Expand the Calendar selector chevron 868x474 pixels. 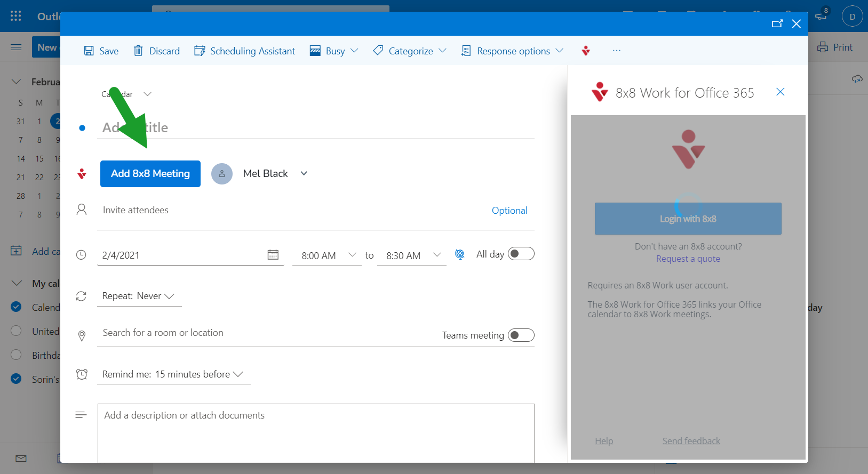[148, 94]
